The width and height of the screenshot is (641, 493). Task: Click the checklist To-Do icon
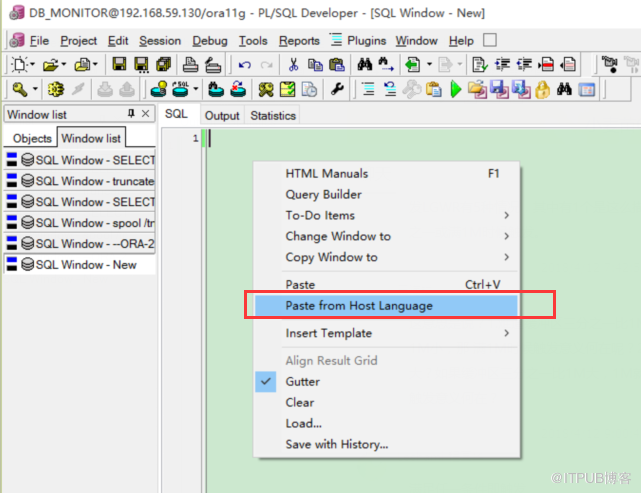pyautogui.click(x=287, y=89)
